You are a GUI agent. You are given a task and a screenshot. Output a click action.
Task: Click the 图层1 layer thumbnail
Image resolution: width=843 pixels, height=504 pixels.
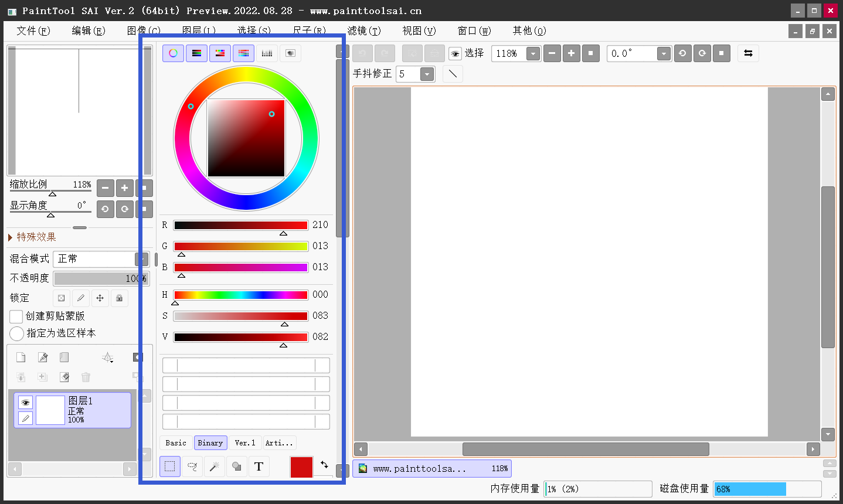point(50,410)
